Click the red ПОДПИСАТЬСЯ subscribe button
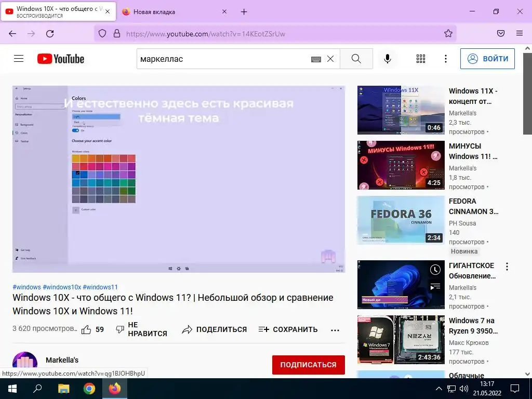This screenshot has height=399, width=532. coord(309,365)
